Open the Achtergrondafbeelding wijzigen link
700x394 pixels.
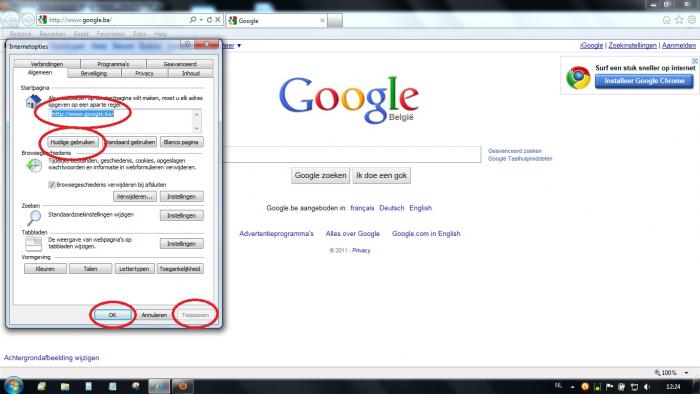(51, 358)
